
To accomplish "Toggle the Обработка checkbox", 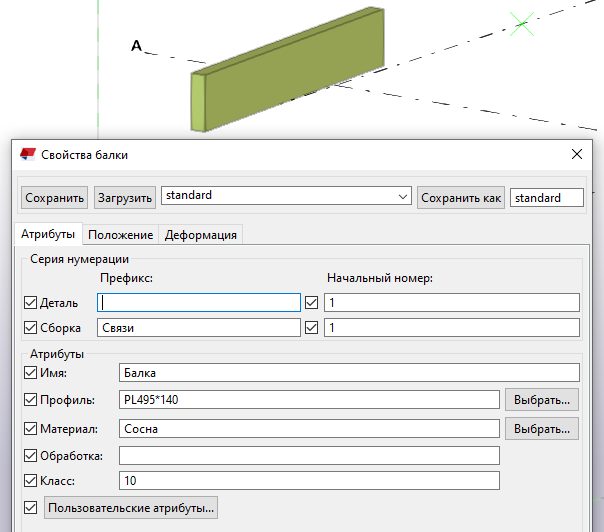I will tap(30, 456).
